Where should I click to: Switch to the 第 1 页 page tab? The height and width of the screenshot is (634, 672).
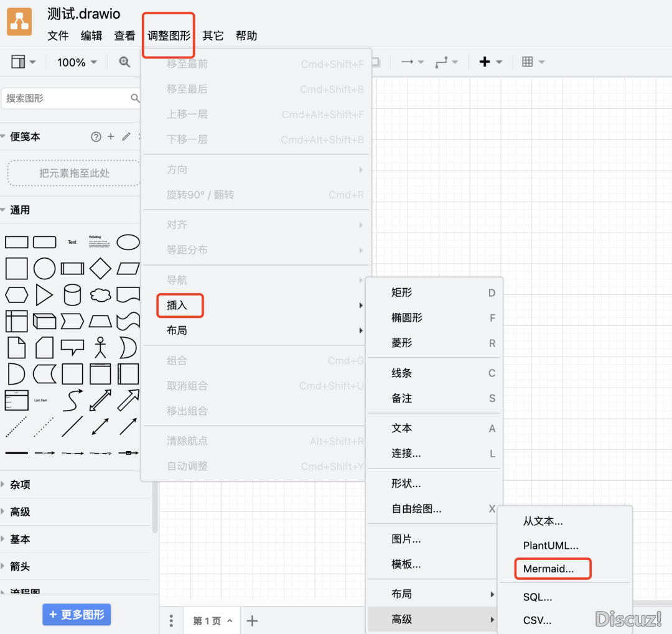(x=208, y=621)
